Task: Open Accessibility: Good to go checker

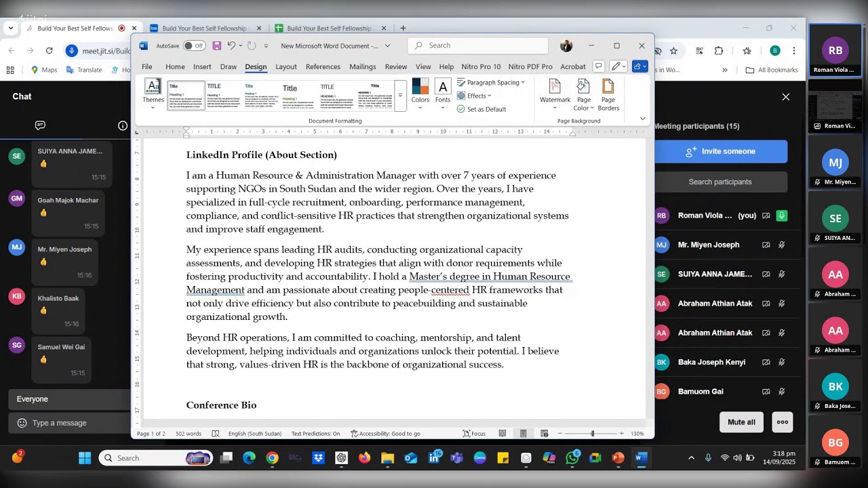Action: click(x=385, y=434)
